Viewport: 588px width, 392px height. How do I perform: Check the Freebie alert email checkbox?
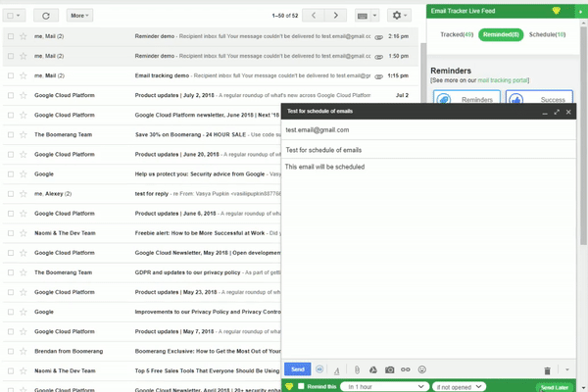pos(11,233)
